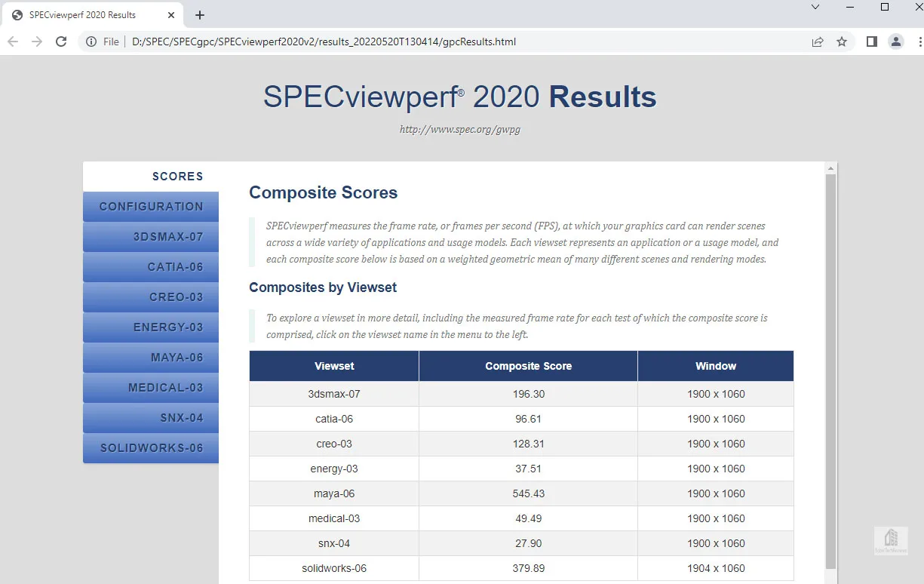Open the share page icon

(817, 41)
